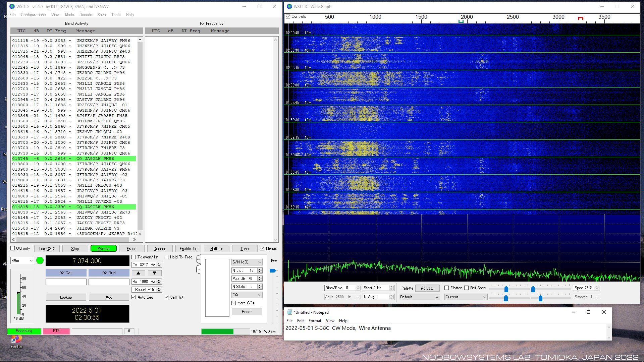Click the Reset button
This screenshot has width=644, height=362.
click(247, 312)
